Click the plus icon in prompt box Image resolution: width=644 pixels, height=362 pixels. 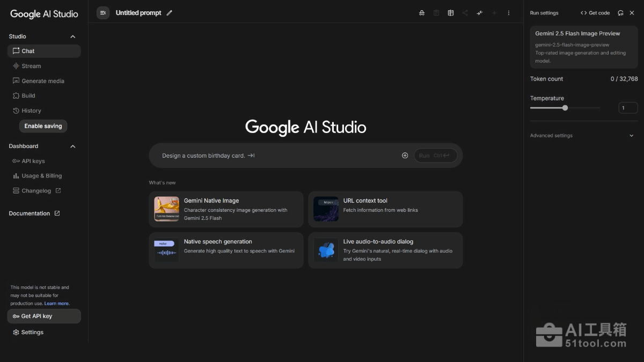(x=405, y=156)
